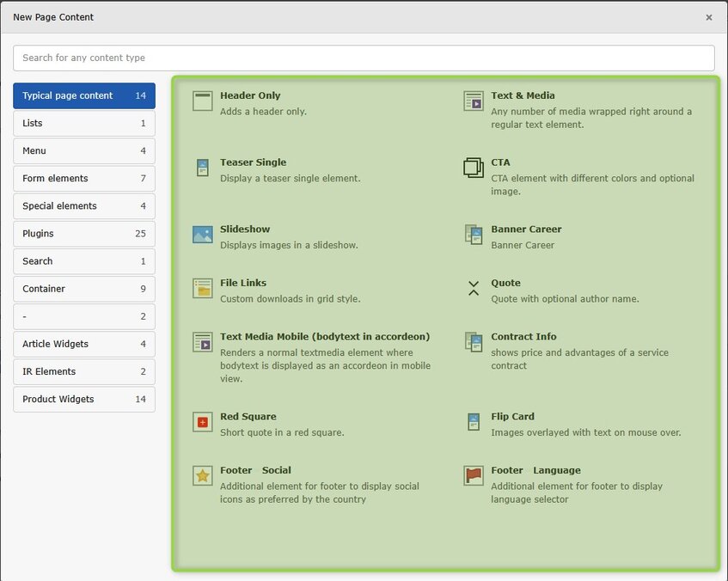
Task: Click the Slideshow picture icon
Action: [202, 235]
